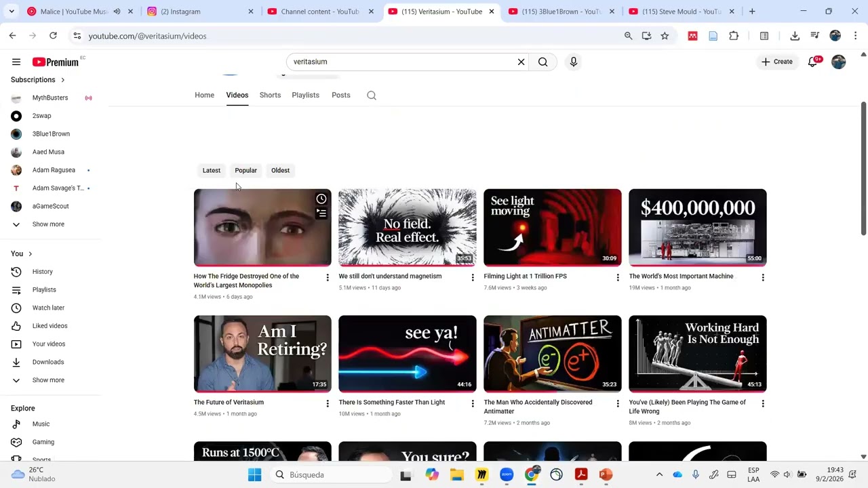Viewport: 868px width, 488px height.
Task: Click the YouTube Premium logo
Action: click(x=56, y=62)
